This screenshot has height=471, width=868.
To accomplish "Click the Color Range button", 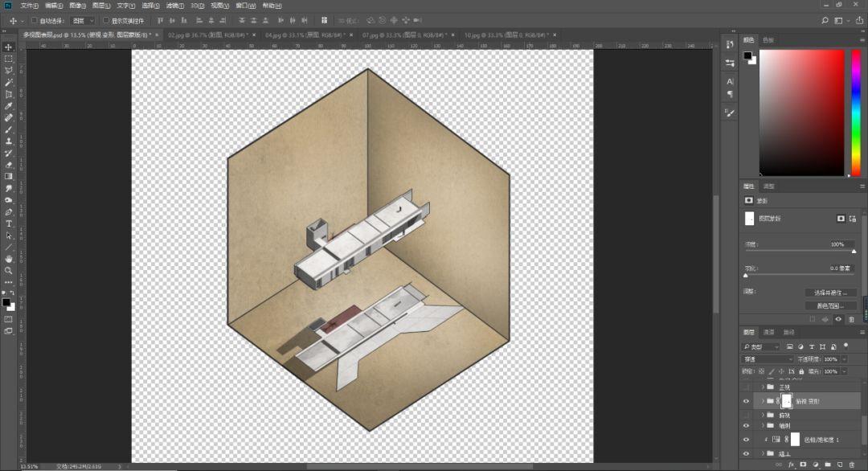I will (830, 305).
